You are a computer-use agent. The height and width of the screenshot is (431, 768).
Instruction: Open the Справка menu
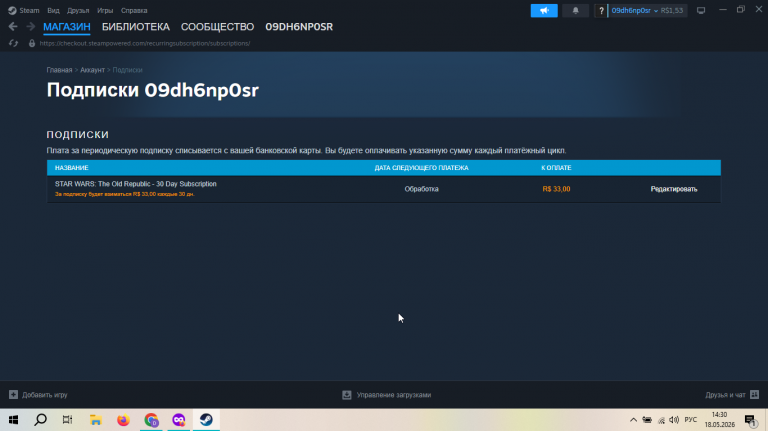click(x=134, y=10)
